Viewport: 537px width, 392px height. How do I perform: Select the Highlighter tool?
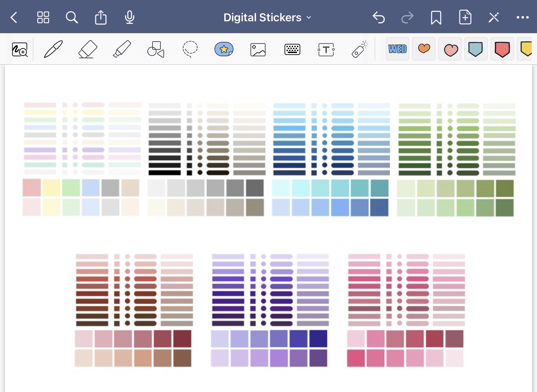[122, 49]
